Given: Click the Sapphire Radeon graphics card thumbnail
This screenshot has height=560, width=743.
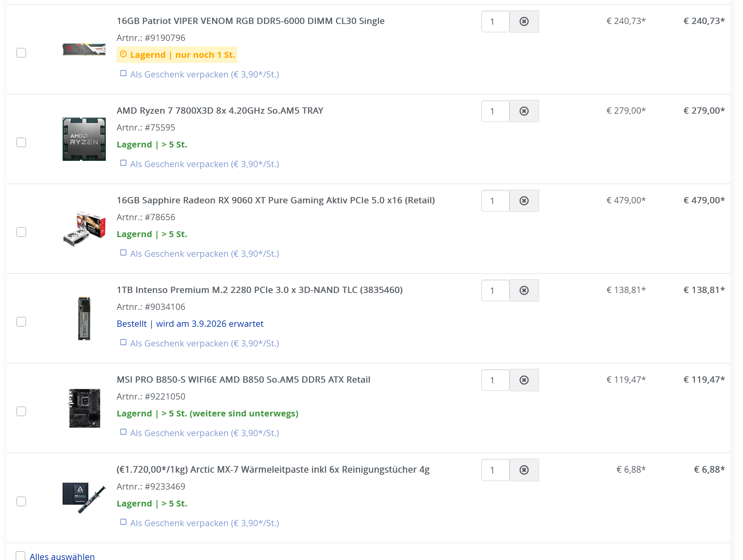Looking at the screenshot, I should click(84, 229).
